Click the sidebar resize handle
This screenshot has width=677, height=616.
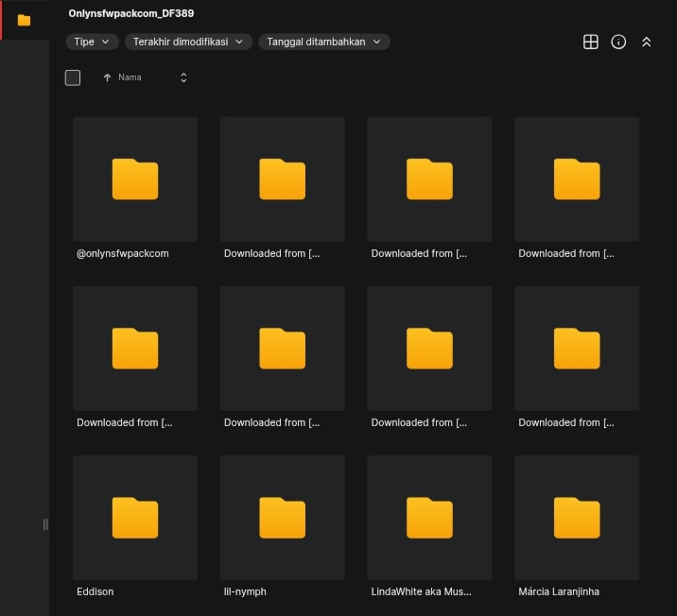[x=45, y=524]
